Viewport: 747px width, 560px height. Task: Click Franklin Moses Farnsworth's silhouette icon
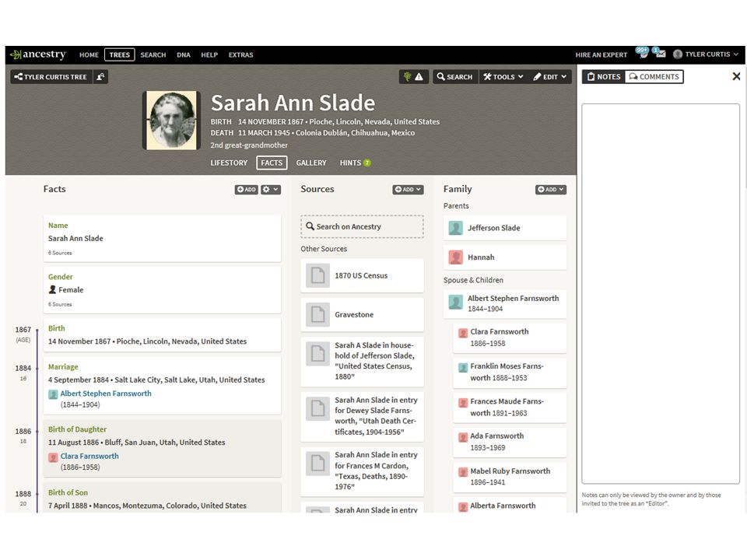click(x=462, y=367)
